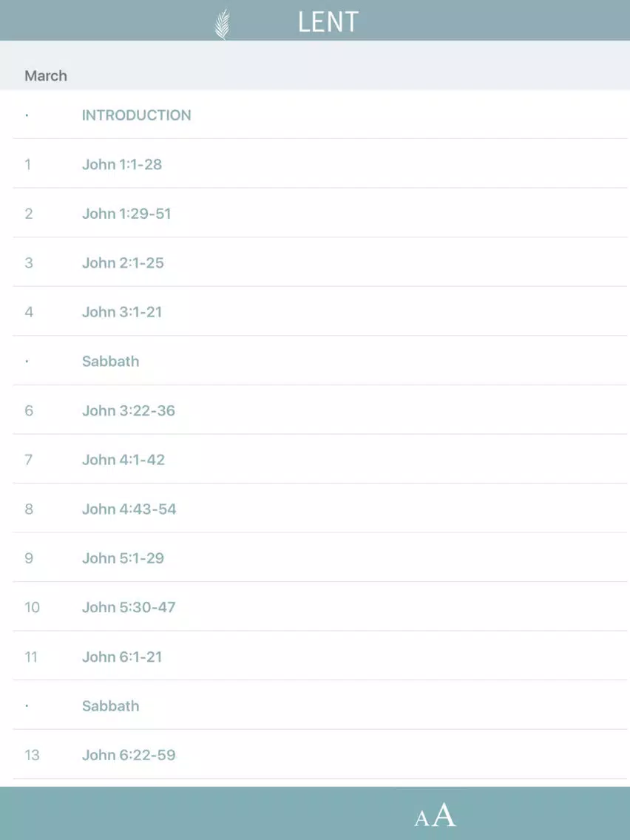Open the John 2:1-25 reading

(320, 262)
